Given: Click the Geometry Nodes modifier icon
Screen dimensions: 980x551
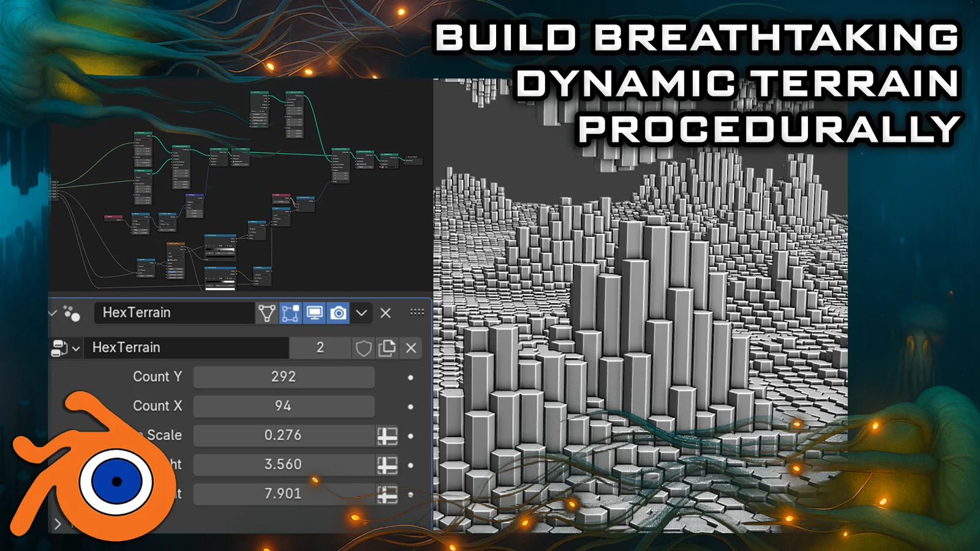Looking at the screenshot, I should click(72, 313).
